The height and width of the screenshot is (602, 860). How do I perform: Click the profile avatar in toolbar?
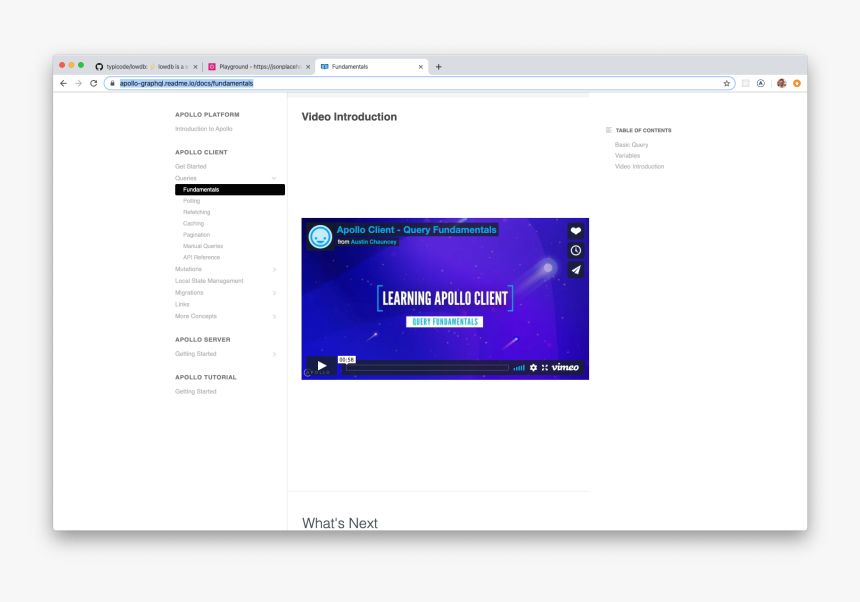click(x=782, y=83)
